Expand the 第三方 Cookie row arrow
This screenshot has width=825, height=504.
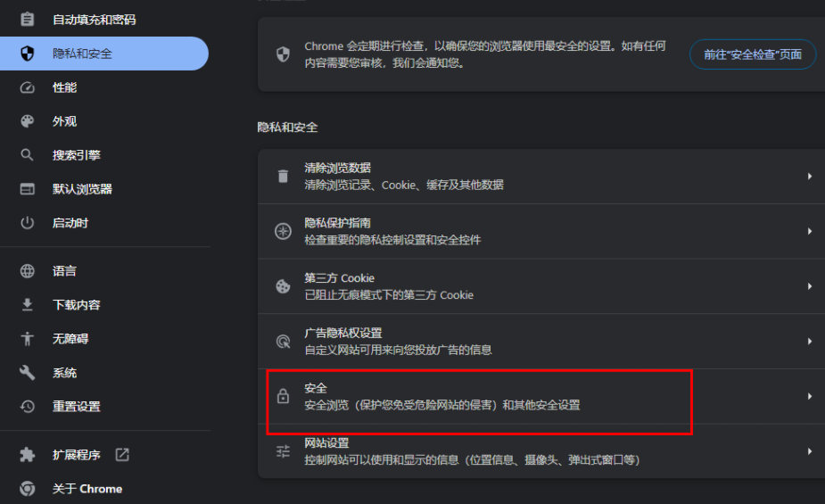(810, 286)
